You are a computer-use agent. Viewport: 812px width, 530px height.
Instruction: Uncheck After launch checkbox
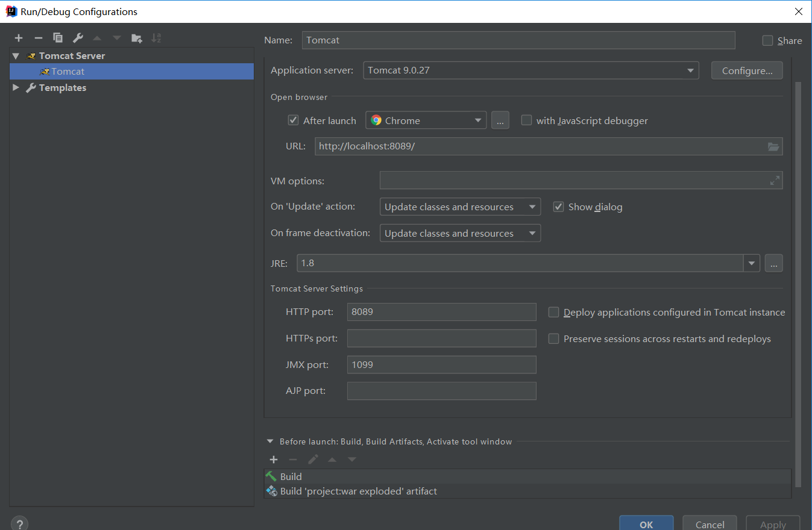[x=294, y=120]
